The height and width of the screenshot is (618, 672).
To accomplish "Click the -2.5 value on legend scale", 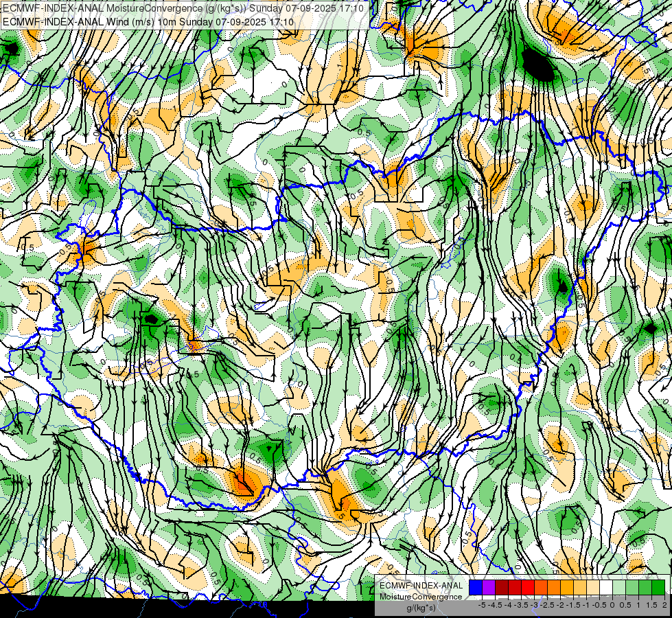I will pos(547,605).
